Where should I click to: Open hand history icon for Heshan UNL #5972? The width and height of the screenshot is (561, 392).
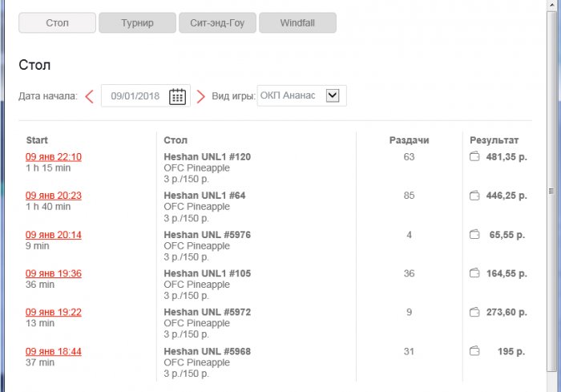(x=474, y=312)
